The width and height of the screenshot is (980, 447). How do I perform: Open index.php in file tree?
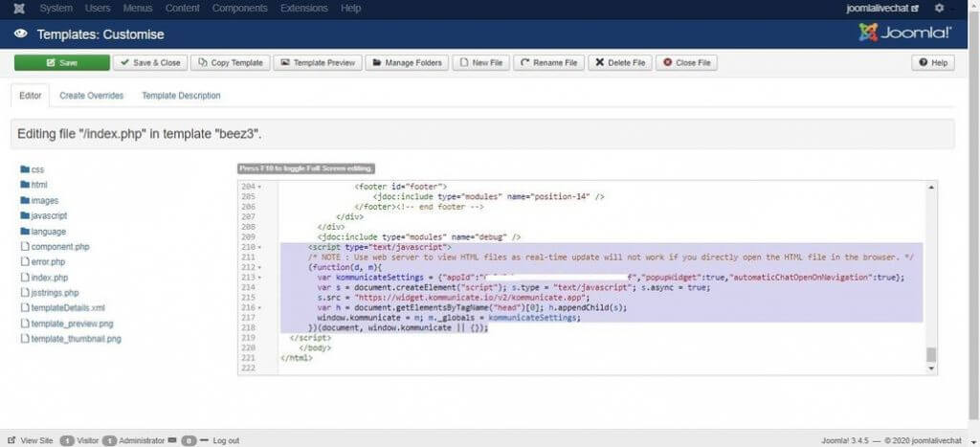click(44, 278)
